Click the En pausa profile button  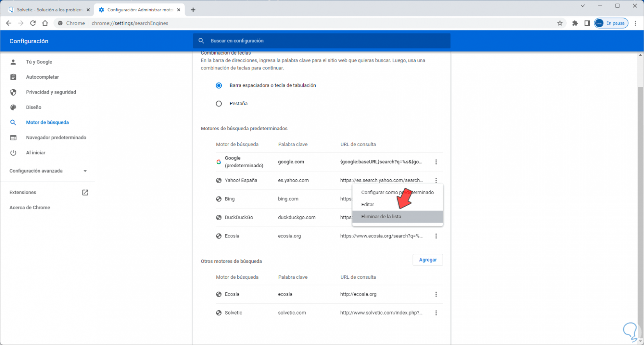click(x=611, y=23)
